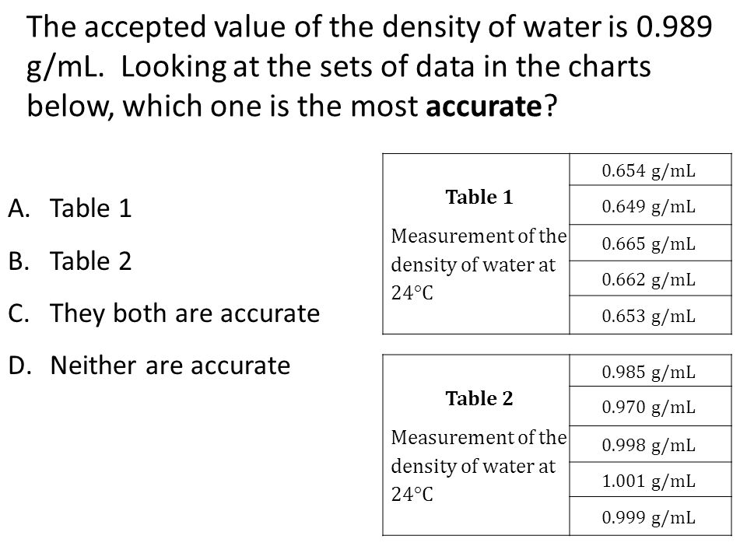Choose option D. Neither are accurate
The height and width of the screenshot is (560, 747).
tap(149, 366)
